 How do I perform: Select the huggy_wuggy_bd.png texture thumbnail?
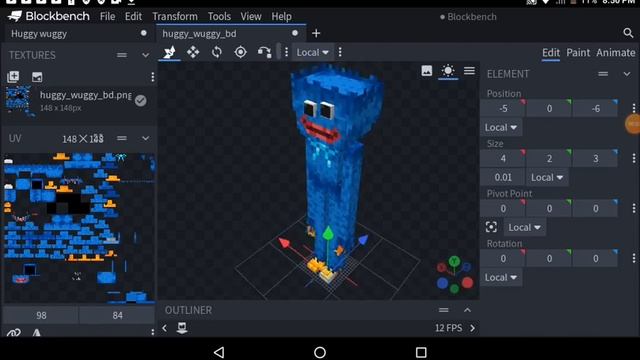18,100
